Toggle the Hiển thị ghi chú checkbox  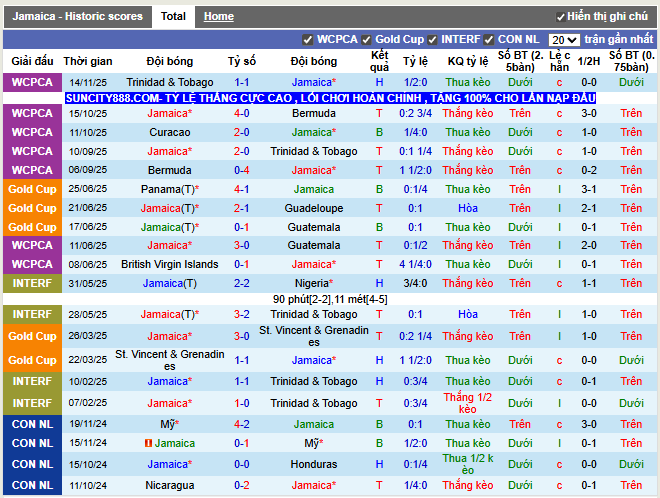[560, 17]
